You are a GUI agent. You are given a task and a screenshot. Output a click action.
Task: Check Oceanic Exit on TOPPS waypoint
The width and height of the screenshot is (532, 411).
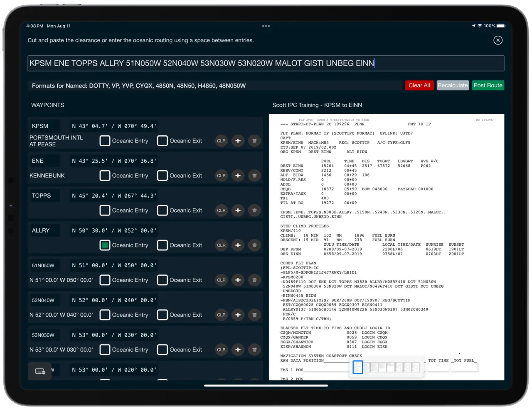[162, 210]
